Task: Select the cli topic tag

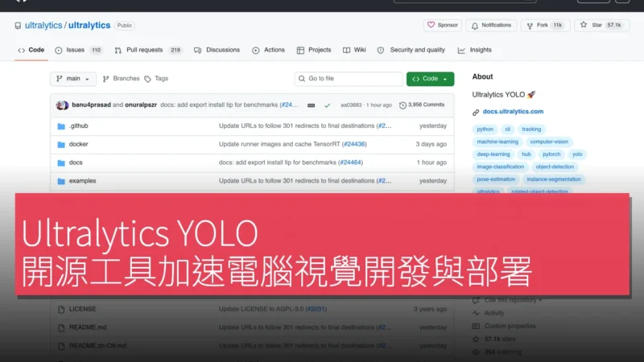Action: [508, 130]
